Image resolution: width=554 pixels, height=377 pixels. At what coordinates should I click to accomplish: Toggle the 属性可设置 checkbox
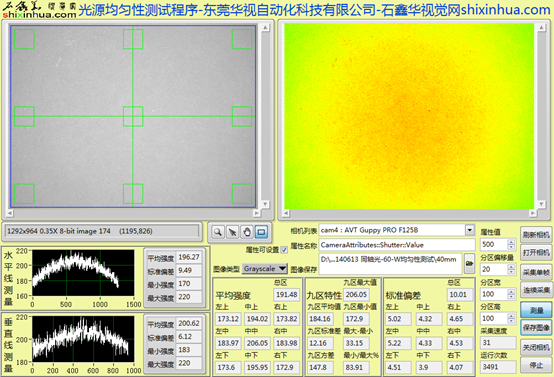pos(284,250)
